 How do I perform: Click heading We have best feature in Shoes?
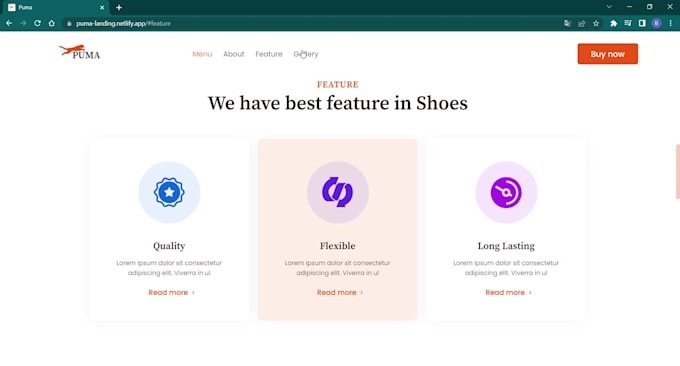337,103
